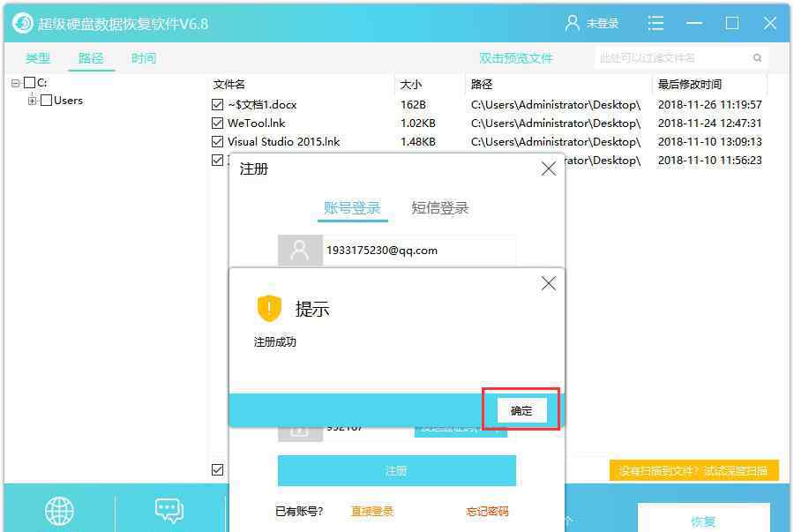Screen dimensions: 794x532
Task: Expand the Users folder node
Action: pos(33,101)
